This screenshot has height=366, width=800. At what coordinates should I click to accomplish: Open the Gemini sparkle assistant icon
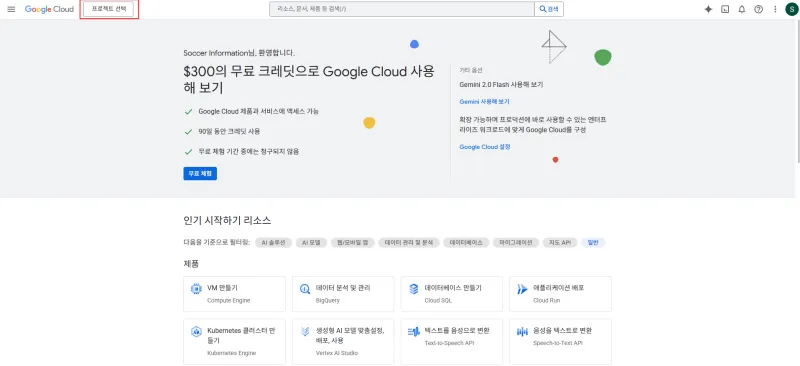708,9
